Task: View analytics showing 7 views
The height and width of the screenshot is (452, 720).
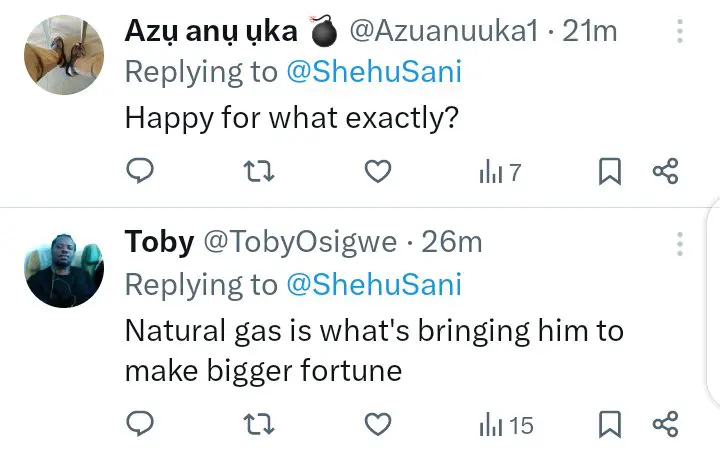Action: (x=500, y=173)
